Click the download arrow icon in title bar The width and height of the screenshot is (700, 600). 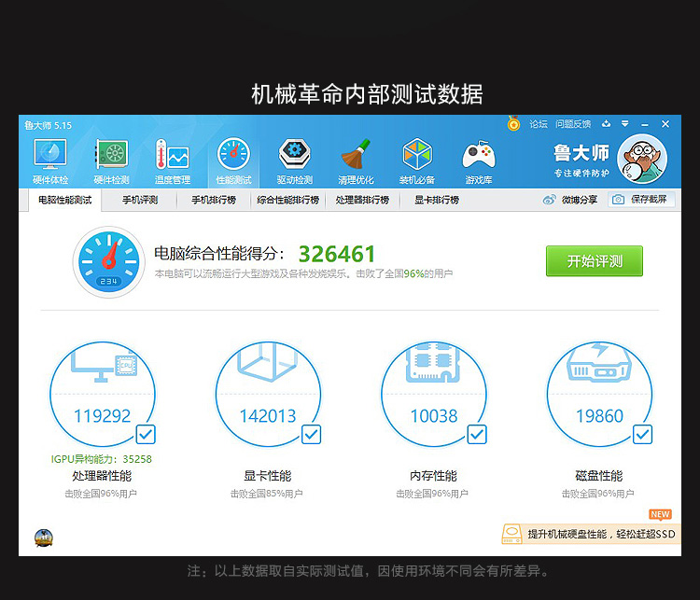tap(606, 124)
